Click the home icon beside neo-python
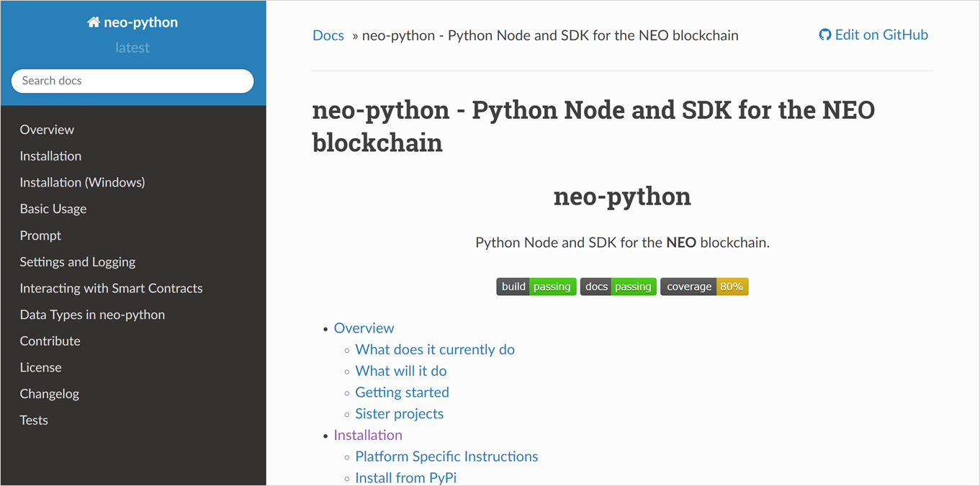The width and height of the screenshot is (980, 486). 94,22
